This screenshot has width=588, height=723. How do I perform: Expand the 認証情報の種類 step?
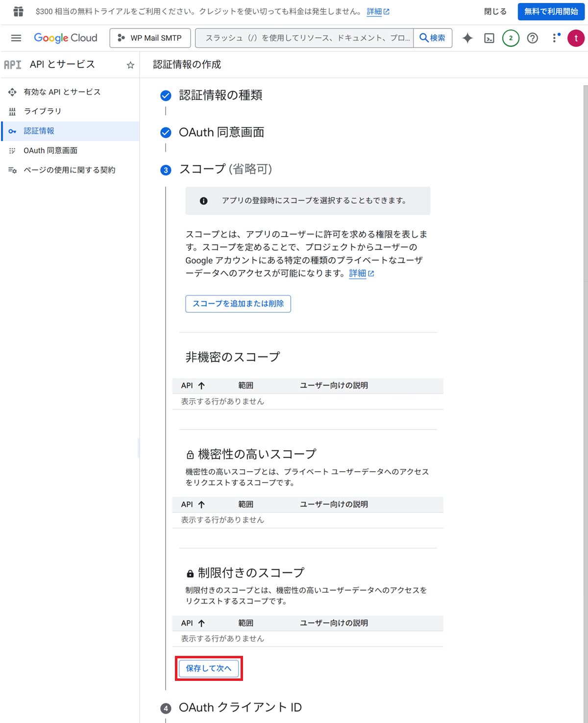220,95
